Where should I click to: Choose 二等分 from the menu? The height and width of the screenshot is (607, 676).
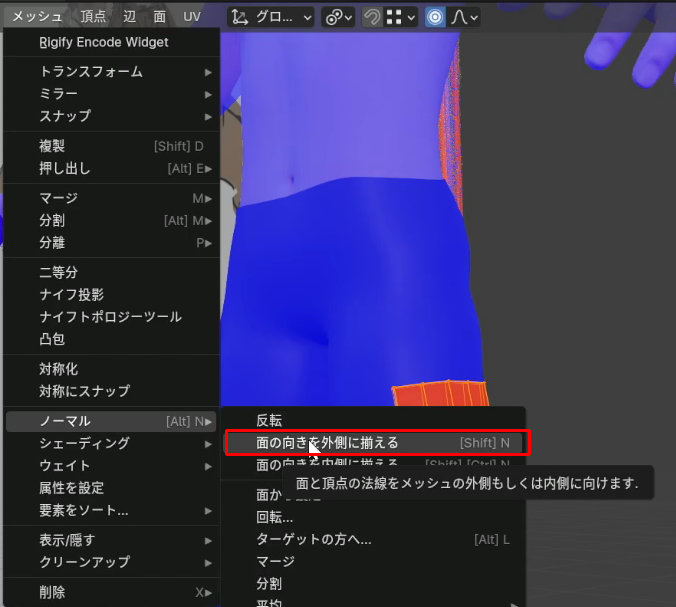112,272
